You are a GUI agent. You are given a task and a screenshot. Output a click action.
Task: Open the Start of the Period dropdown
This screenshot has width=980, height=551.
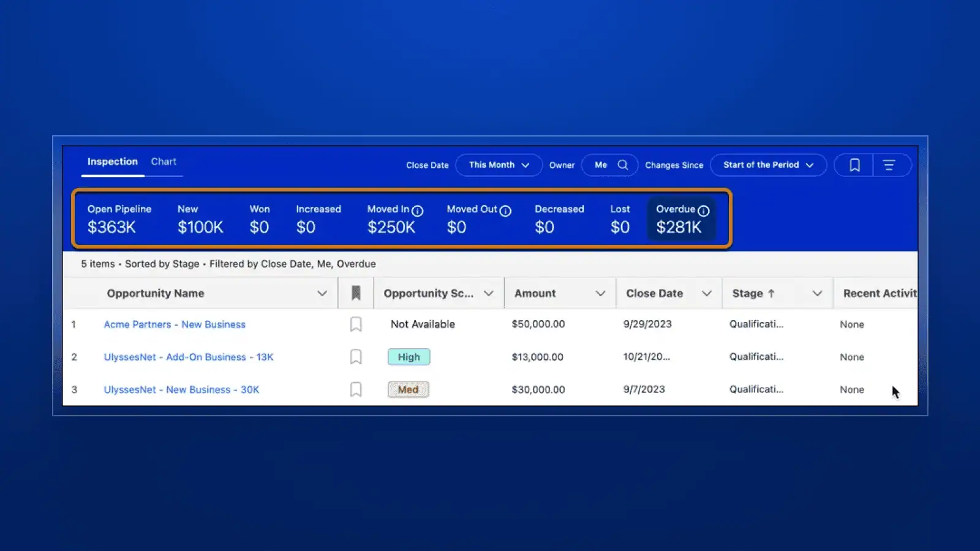click(x=768, y=165)
